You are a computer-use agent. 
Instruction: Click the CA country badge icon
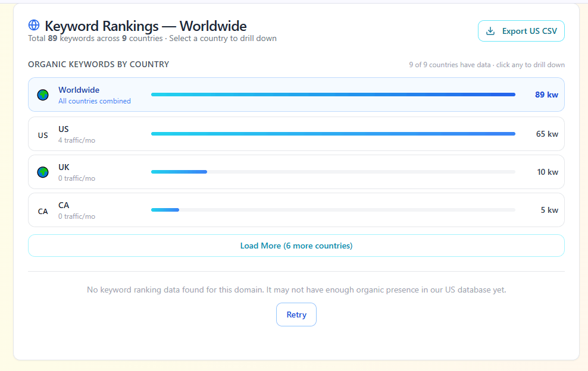pos(42,210)
